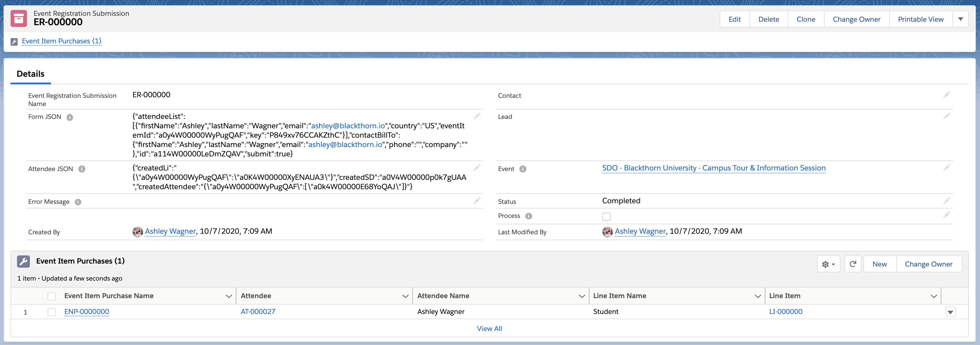This screenshot has height=345, width=980.
Task: Edit the Process field pencil
Action: coord(947,215)
